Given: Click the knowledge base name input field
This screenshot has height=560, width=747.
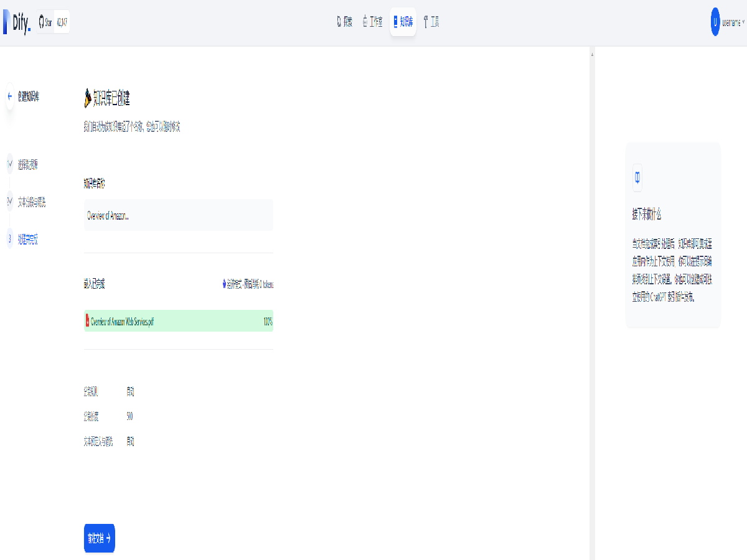Looking at the screenshot, I should tap(179, 215).
